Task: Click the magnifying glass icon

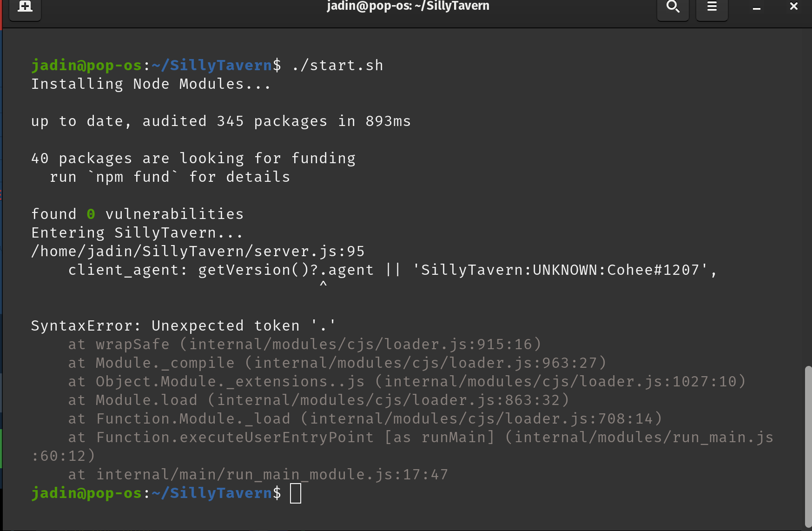Action: [673, 7]
